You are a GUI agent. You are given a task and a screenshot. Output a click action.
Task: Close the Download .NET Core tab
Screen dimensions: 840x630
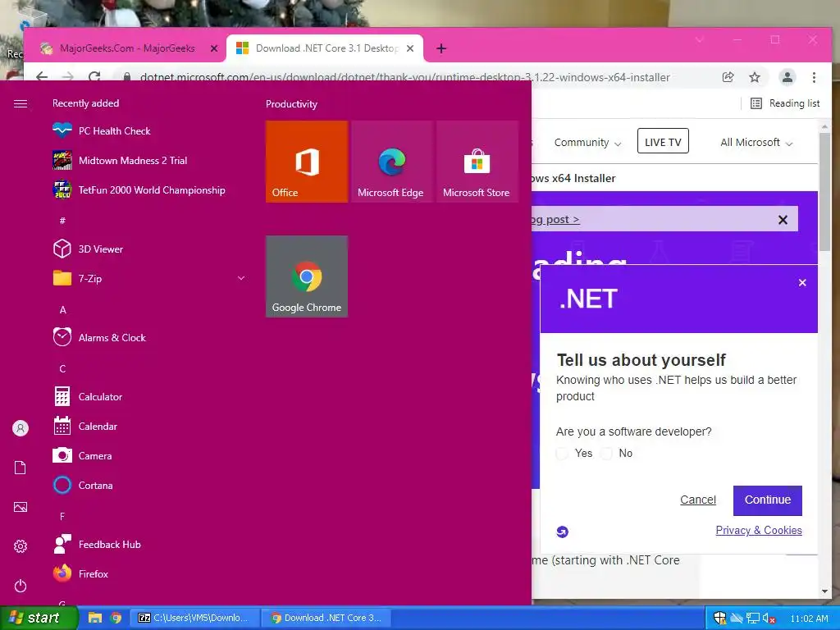pyautogui.click(x=410, y=48)
